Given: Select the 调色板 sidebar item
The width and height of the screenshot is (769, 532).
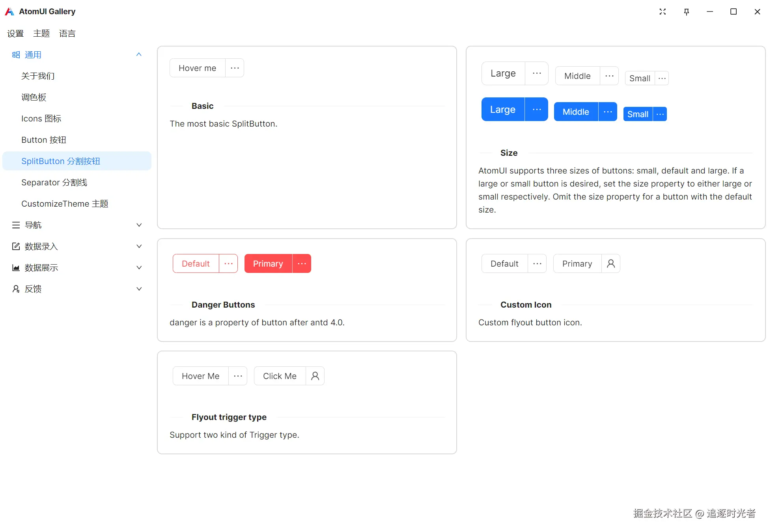Looking at the screenshot, I should pos(34,97).
